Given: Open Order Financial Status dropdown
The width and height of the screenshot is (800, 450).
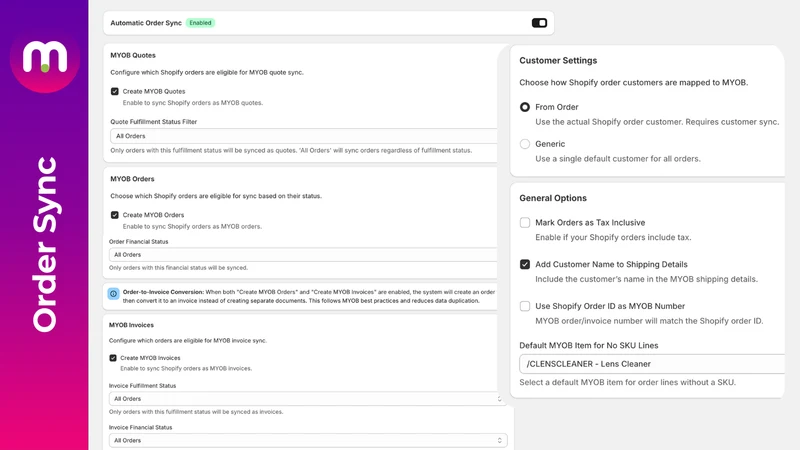Looking at the screenshot, I should pyautogui.click(x=303, y=255).
